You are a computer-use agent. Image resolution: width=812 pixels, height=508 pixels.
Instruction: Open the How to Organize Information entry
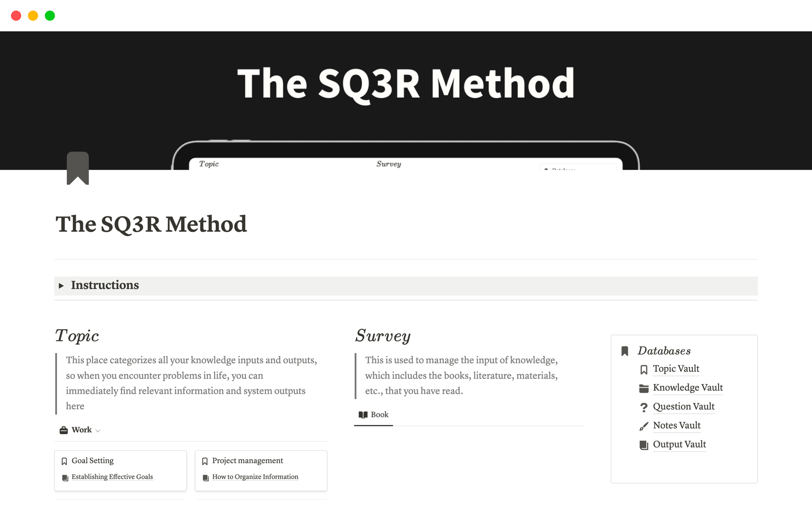point(254,476)
